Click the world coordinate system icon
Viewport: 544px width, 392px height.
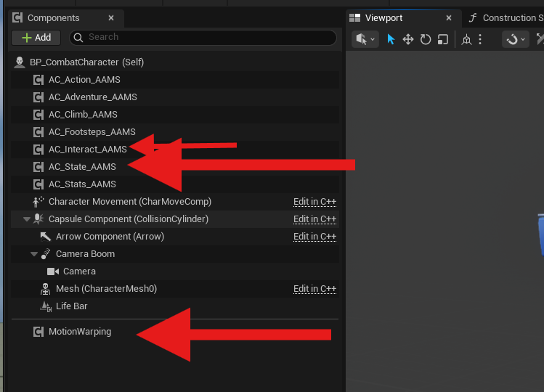click(x=467, y=39)
